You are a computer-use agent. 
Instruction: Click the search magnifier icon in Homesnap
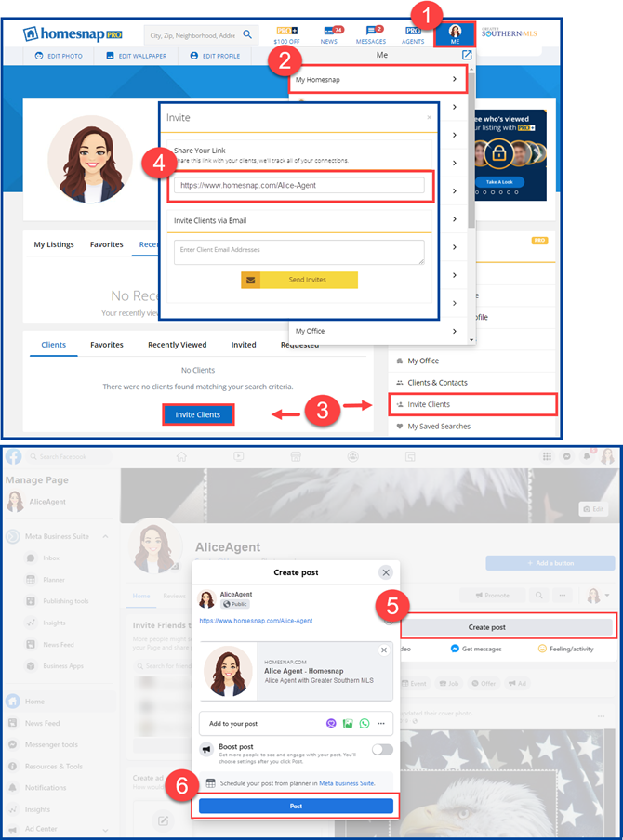247,34
